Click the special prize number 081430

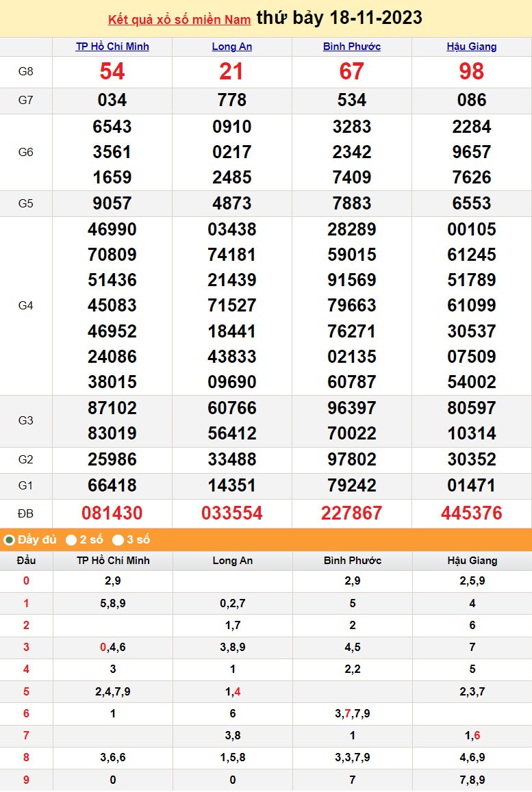[x=112, y=513]
